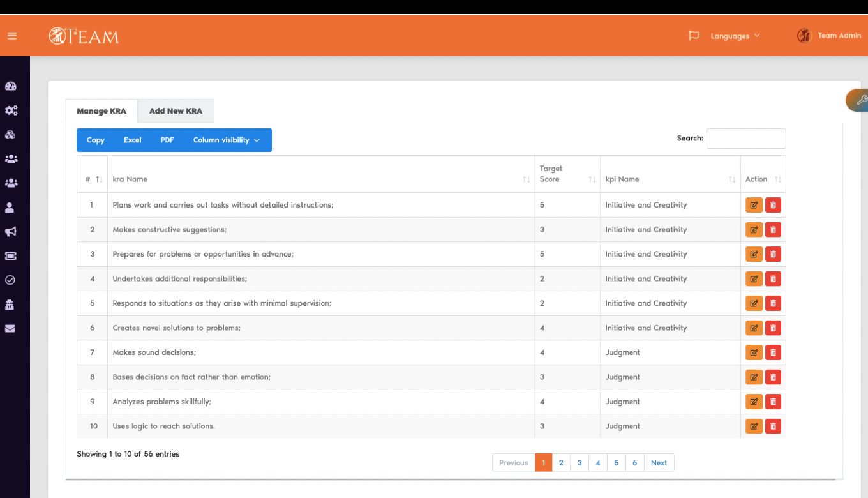Select the Manage KRA tab
This screenshot has width=868, height=498.
coord(101,111)
